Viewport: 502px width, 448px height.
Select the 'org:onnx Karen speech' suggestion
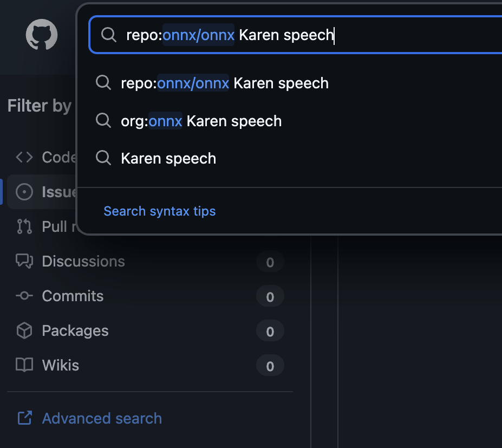(201, 121)
